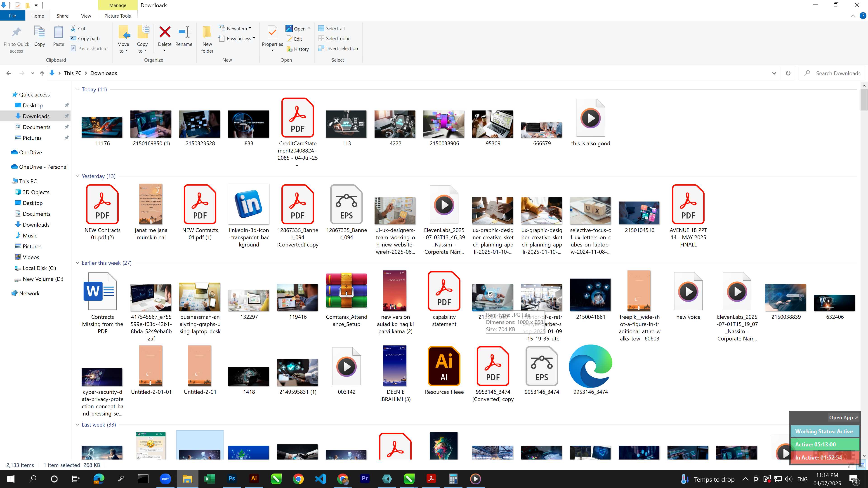The width and height of the screenshot is (868, 488).
Task: Switch to the Share tab
Action: (x=62, y=16)
